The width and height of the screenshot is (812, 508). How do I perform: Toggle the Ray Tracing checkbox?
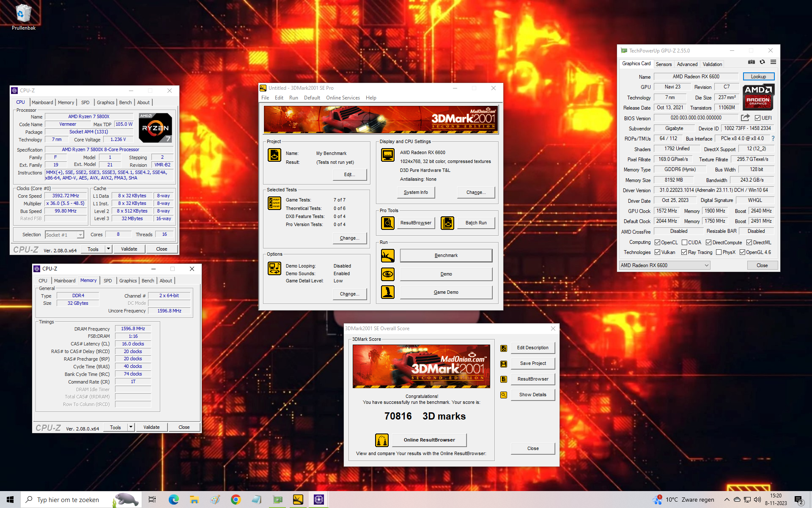[x=684, y=252]
